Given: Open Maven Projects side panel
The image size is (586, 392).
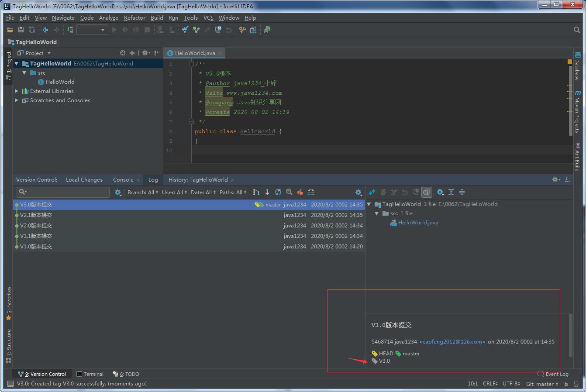Looking at the screenshot, I should click(578, 112).
